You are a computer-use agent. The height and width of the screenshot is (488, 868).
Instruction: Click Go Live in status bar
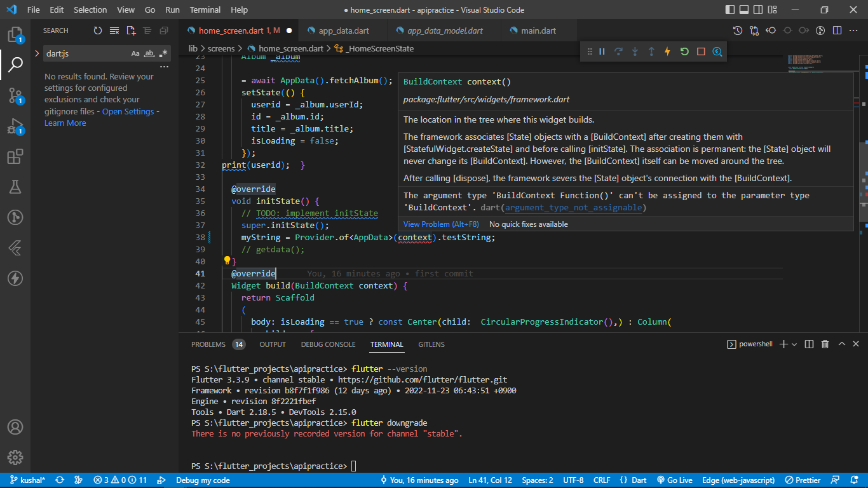pyautogui.click(x=675, y=480)
